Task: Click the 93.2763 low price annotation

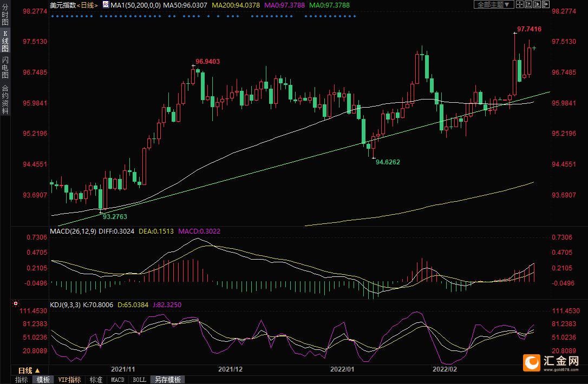Action: pos(115,216)
